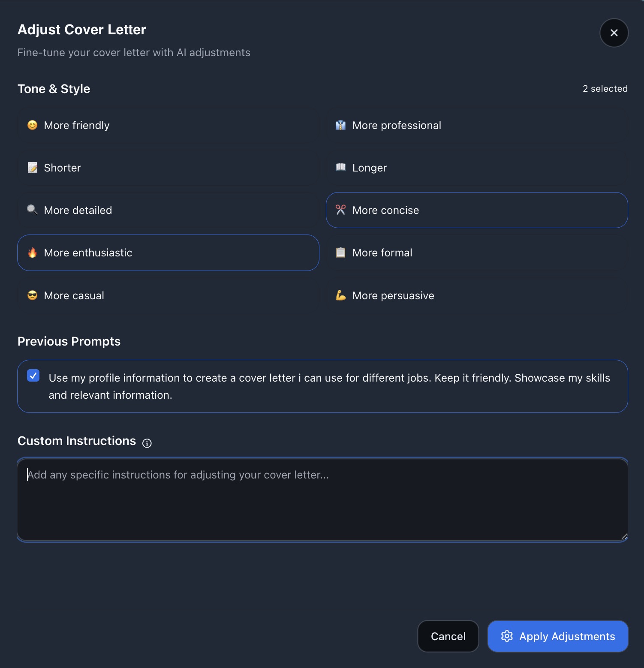Grab the text area resize handle

[624, 536]
